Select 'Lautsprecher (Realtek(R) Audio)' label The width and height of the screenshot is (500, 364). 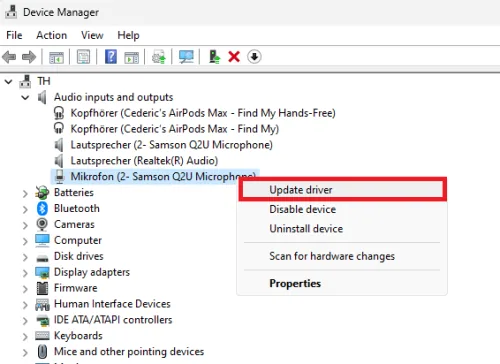tap(144, 161)
